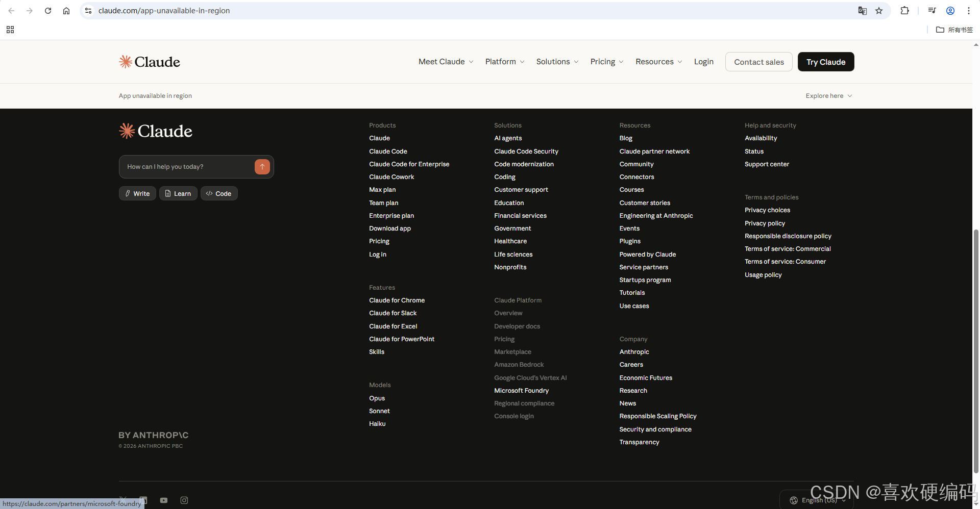Open the all bookmarks folder
980x509 pixels.
[x=954, y=30]
